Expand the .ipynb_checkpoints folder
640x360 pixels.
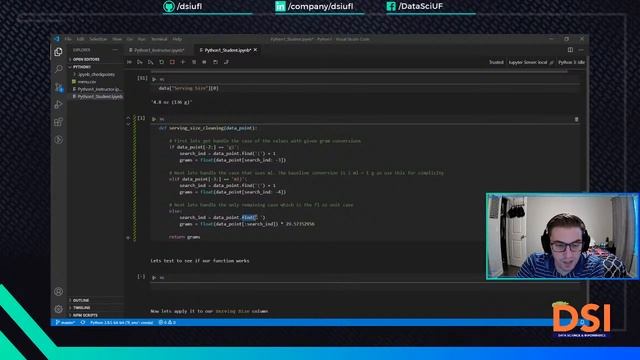[x=96, y=74]
